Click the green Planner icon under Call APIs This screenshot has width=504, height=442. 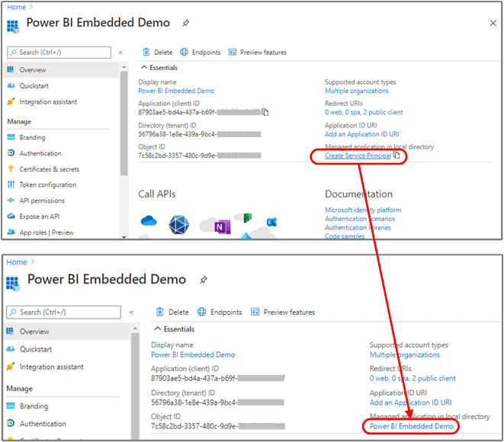click(248, 218)
